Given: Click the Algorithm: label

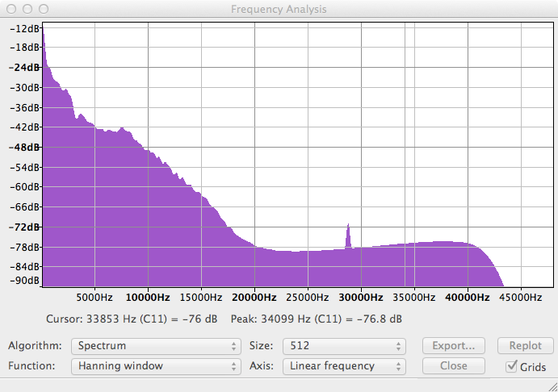Looking at the screenshot, I should click(x=35, y=346).
